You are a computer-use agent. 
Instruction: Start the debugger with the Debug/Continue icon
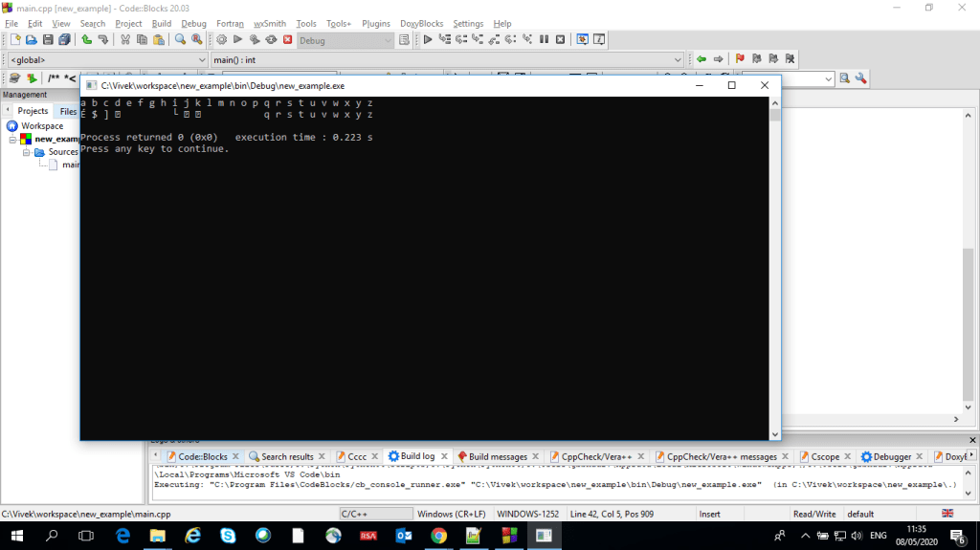tap(428, 40)
